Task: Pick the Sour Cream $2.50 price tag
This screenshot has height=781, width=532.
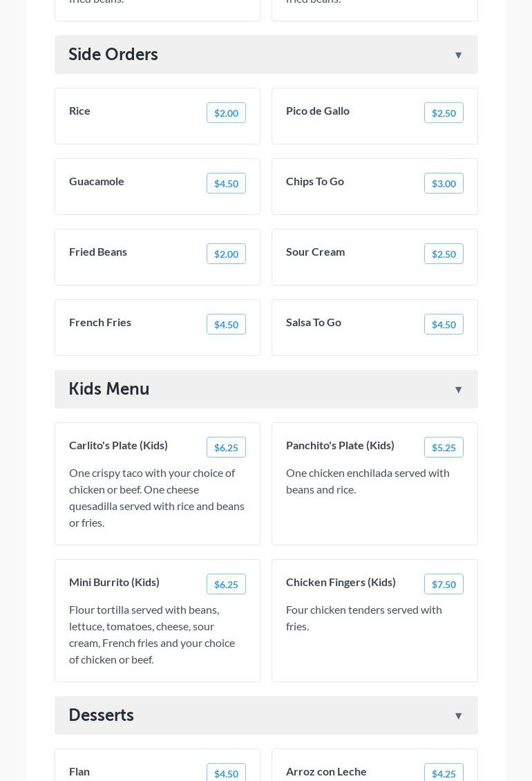Action: 444,254
